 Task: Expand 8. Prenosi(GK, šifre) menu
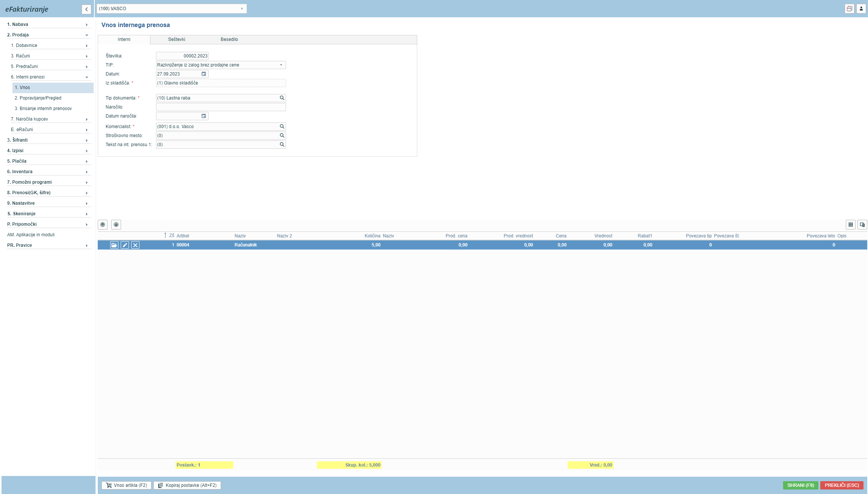tap(49, 193)
